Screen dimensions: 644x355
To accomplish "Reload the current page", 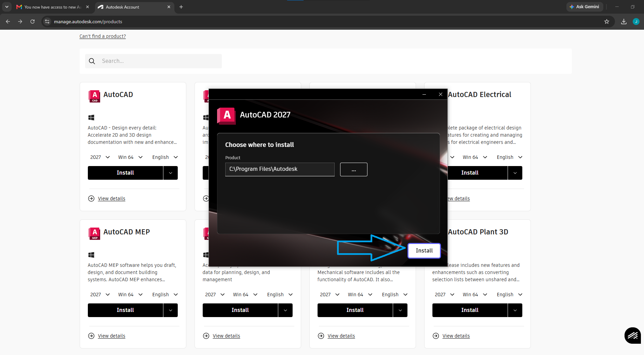I will [x=32, y=22].
